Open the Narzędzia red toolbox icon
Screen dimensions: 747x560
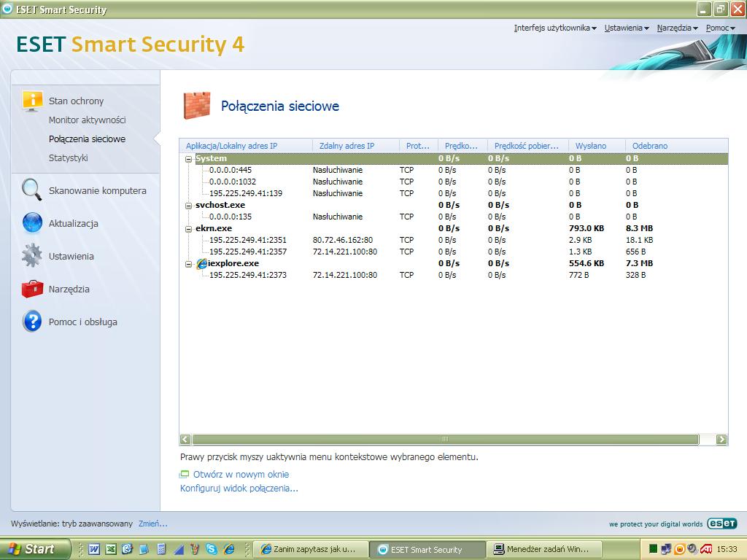(x=32, y=289)
